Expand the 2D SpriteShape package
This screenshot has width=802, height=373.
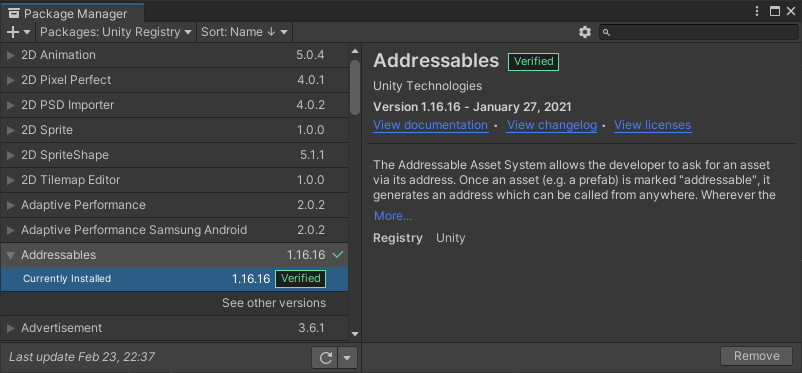tap(10, 155)
